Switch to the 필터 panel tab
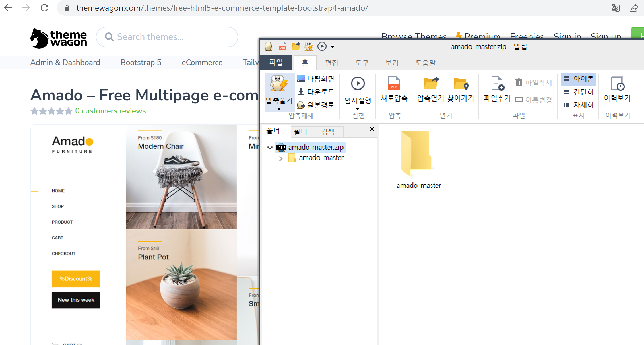This screenshot has width=644, height=345. (300, 132)
